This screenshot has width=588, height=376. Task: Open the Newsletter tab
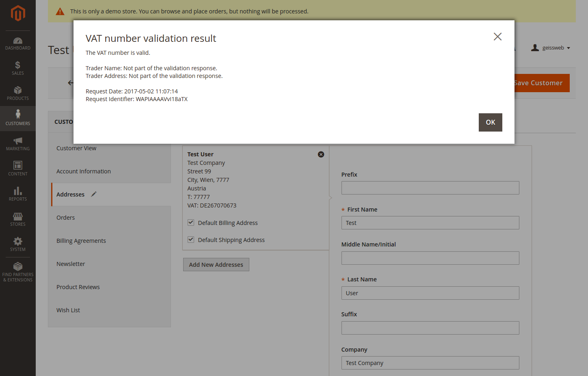coord(71,264)
